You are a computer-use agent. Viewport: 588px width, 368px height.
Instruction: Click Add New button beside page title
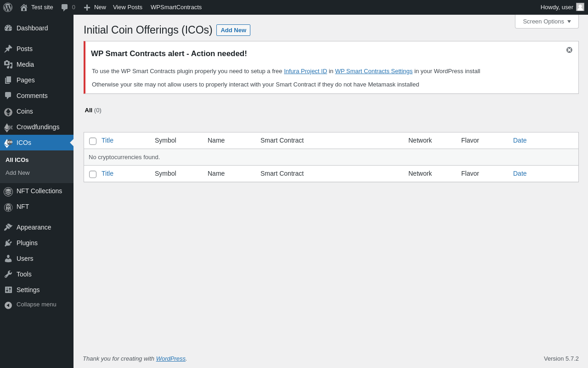click(x=233, y=30)
